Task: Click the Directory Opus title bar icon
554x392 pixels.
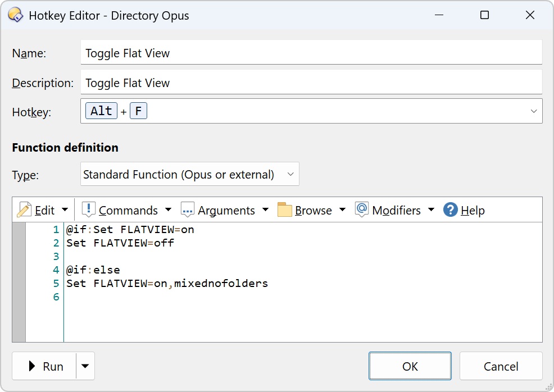Action: [x=16, y=15]
